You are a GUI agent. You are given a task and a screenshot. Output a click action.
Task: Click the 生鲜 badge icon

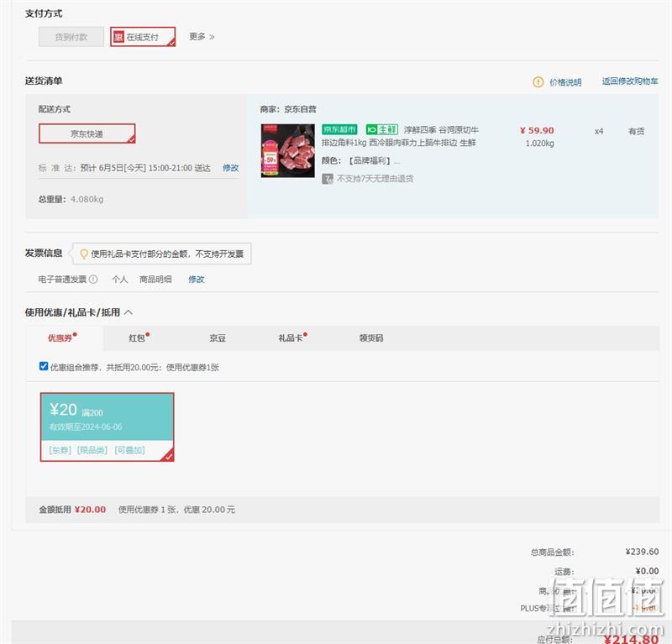coord(382,129)
